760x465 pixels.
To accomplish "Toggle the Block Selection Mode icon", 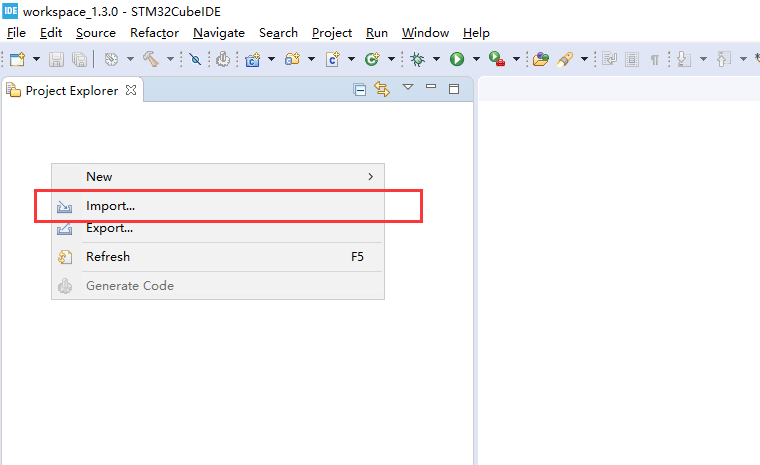I will pos(632,59).
